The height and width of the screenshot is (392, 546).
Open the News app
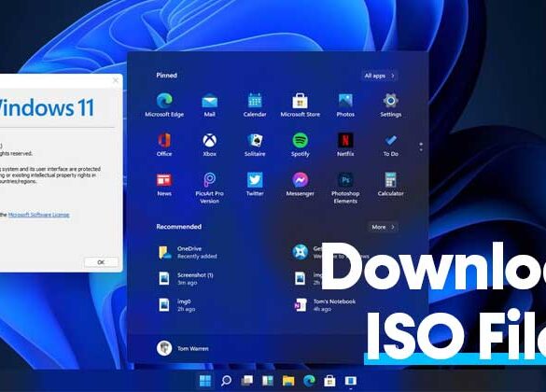point(164,184)
